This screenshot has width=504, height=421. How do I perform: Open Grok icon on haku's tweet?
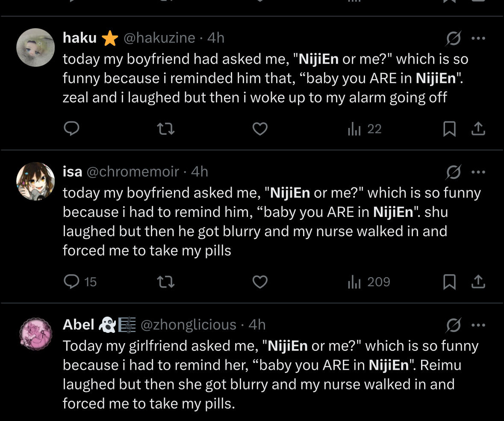[x=454, y=38]
